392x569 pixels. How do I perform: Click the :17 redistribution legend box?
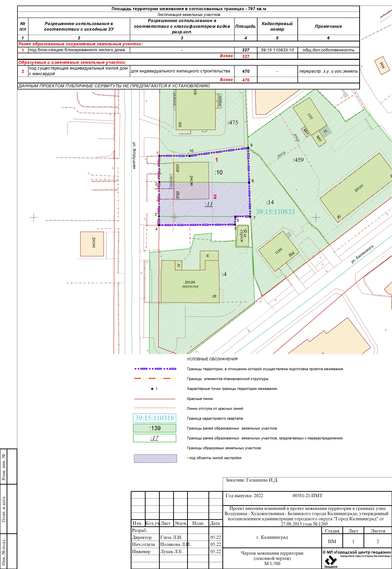tap(155, 438)
